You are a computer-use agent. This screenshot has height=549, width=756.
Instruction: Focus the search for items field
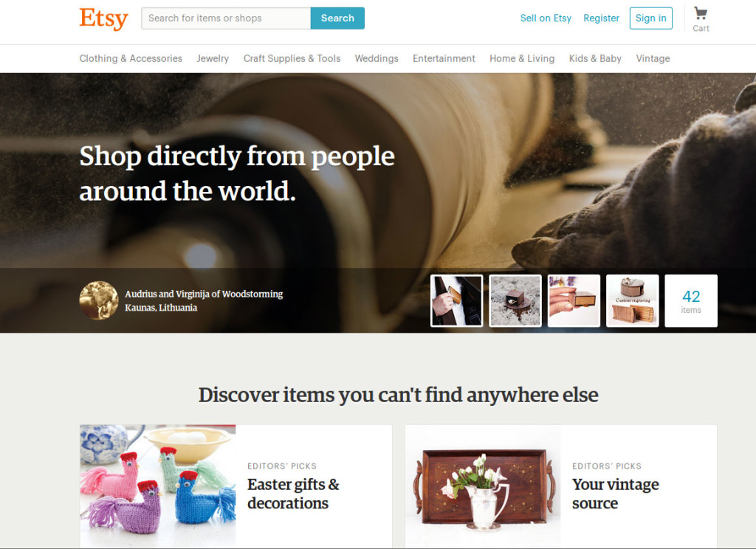tap(226, 18)
